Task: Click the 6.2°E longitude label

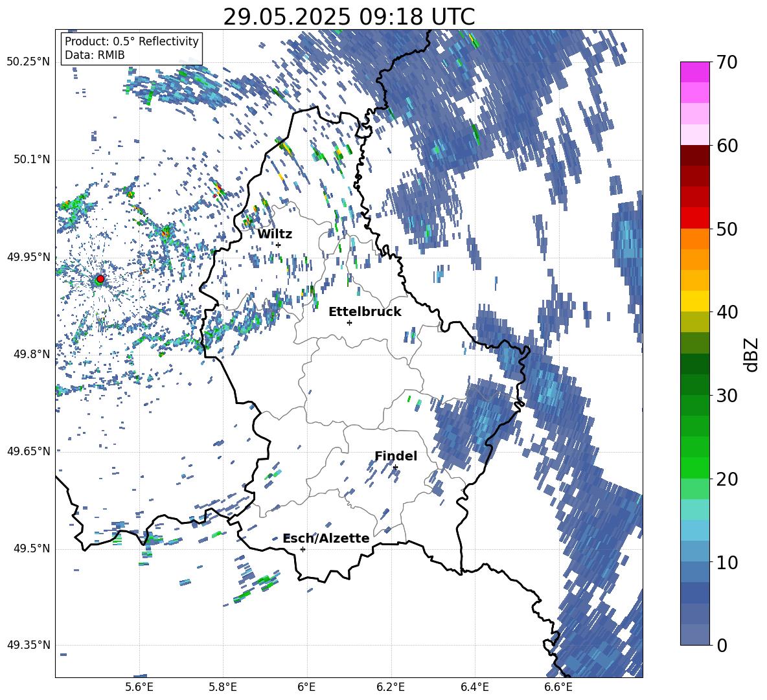Action: point(391,687)
